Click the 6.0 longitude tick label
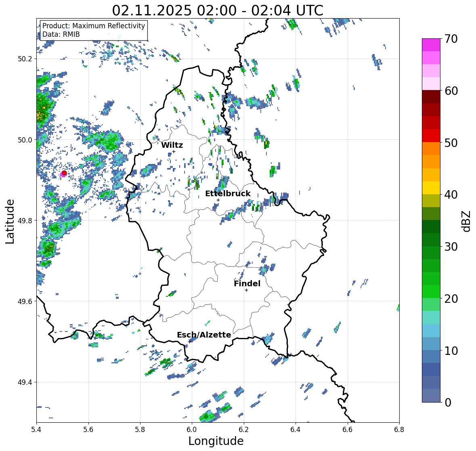 192,430
